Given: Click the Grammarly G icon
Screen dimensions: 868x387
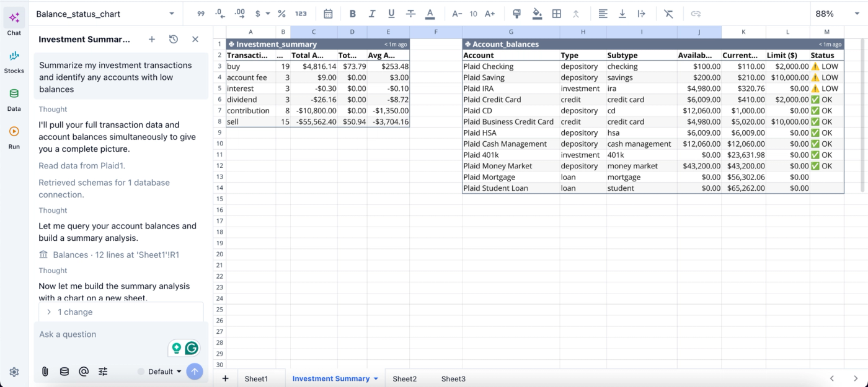Looking at the screenshot, I should click(x=192, y=348).
